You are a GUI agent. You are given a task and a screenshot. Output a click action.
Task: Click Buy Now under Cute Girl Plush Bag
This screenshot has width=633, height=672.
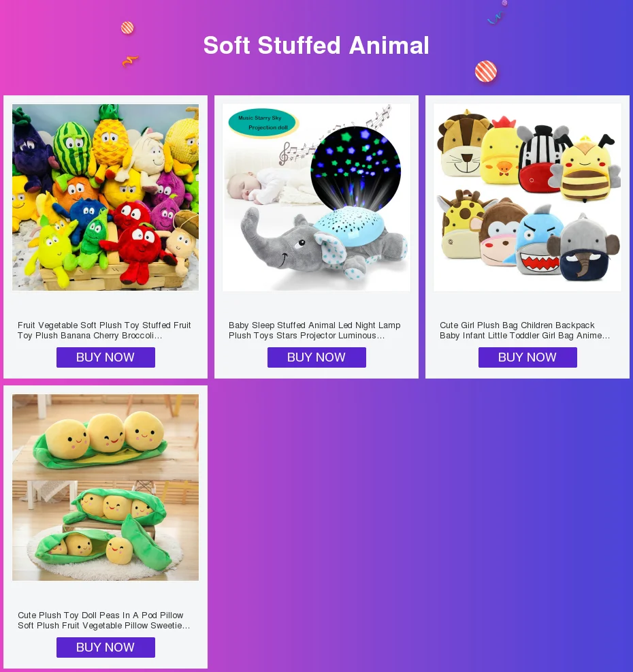(527, 357)
